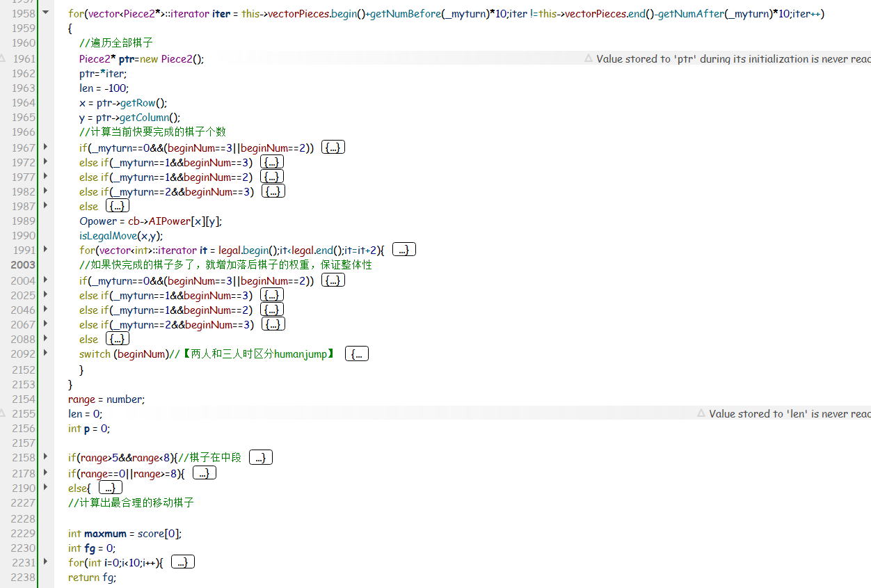Image resolution: width=871 pixels, height=588 pixels.
Task: Click the 'int p = 0;' line
Action: [89, 429]
